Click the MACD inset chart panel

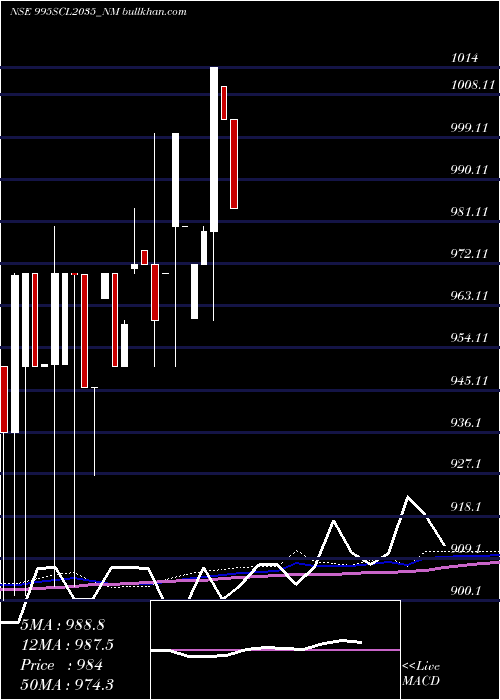point(275,650)
